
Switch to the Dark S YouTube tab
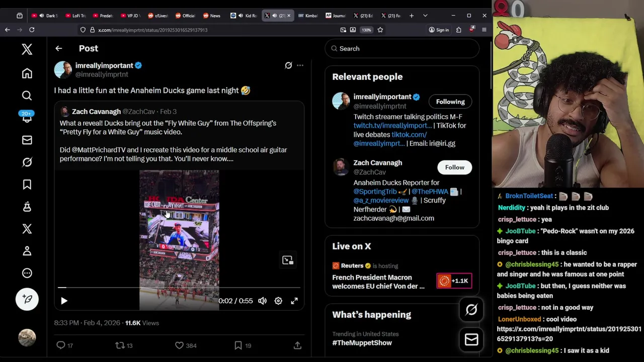pyautogui.click(x=44, y=16)
